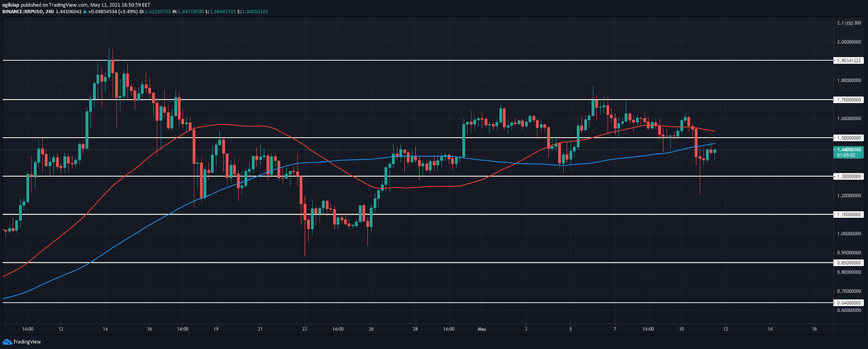
Task: Select the 0.64000000 horizontal line price label
Action: click(849, 303)
